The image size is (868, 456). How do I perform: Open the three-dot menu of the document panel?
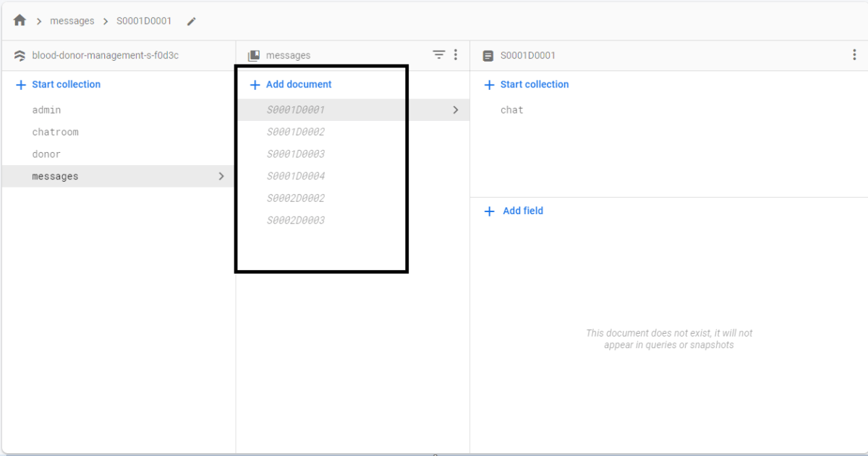pos(854,54)
